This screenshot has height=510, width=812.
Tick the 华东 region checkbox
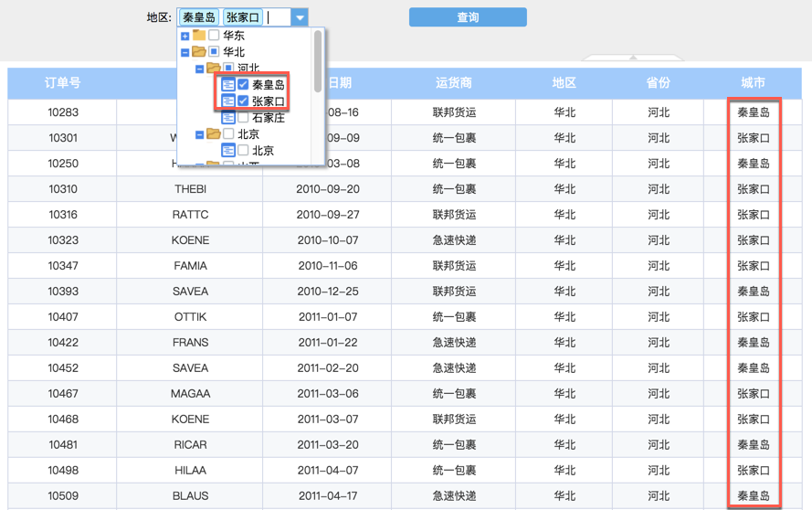coord(214,36)
